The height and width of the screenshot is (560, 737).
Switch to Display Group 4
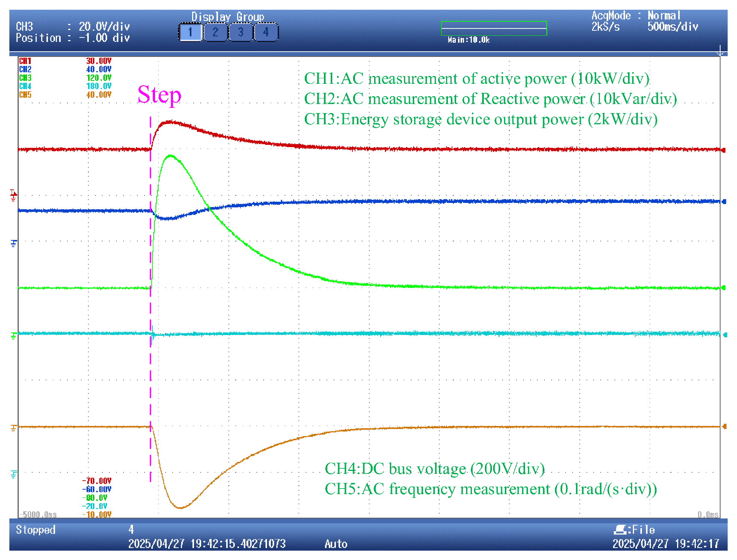(x=266, y=32)
